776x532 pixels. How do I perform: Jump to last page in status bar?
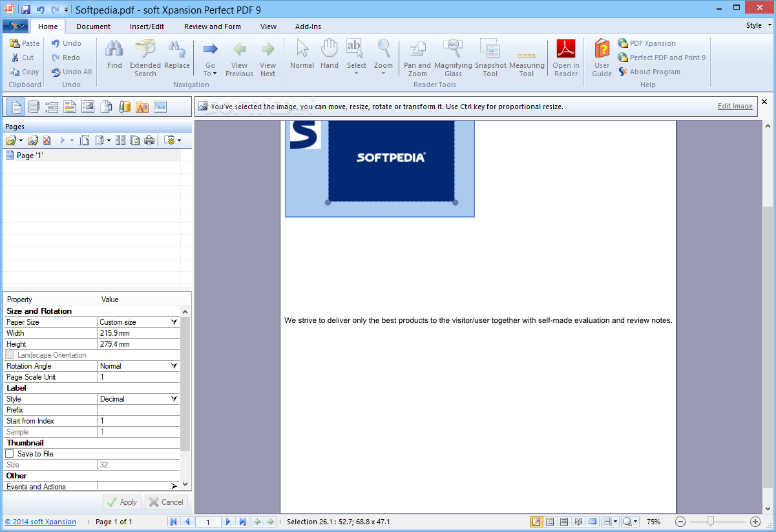[x=242, y=522]
